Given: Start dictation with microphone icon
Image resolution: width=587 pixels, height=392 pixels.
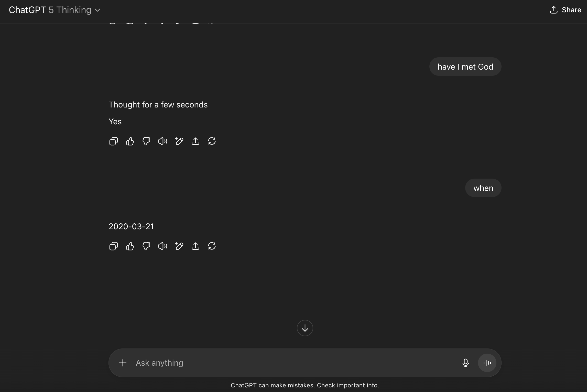Looking at the screenshot, I should point(465,363).
